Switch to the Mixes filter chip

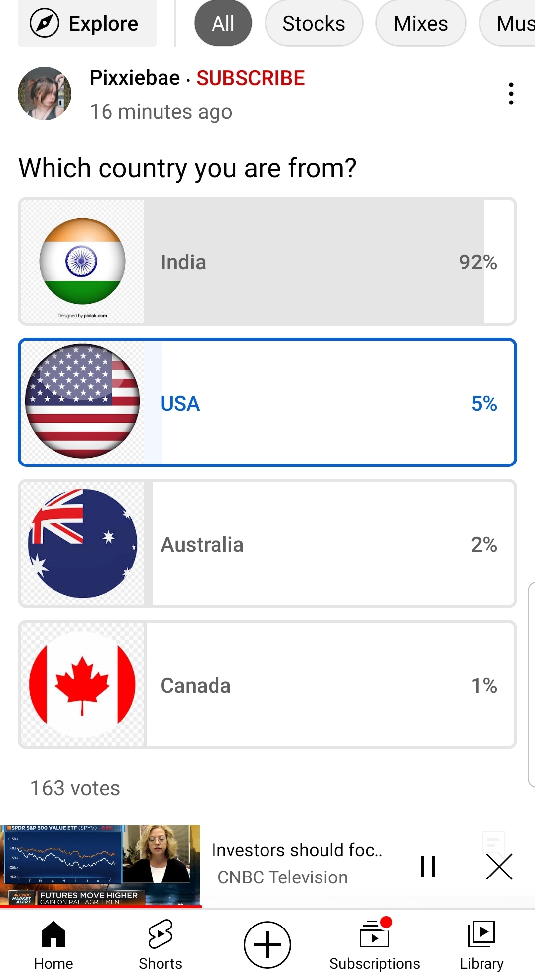[x=421, y=23]
